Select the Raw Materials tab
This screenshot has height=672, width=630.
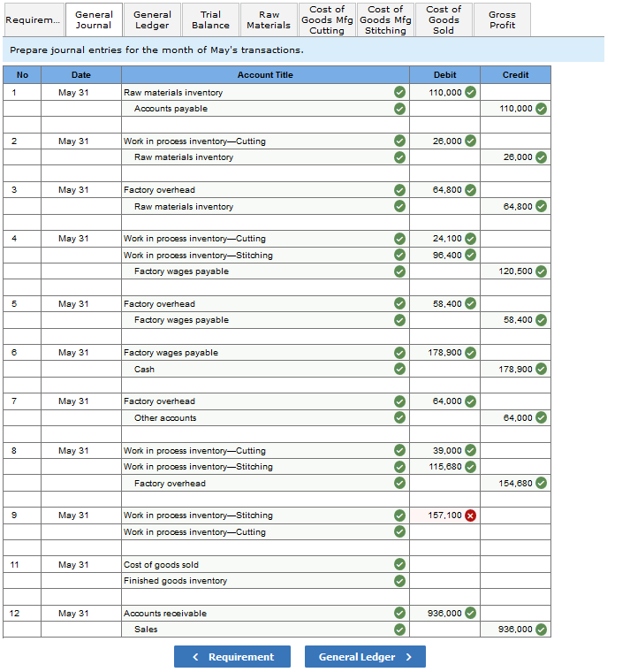tap(269, 19)
